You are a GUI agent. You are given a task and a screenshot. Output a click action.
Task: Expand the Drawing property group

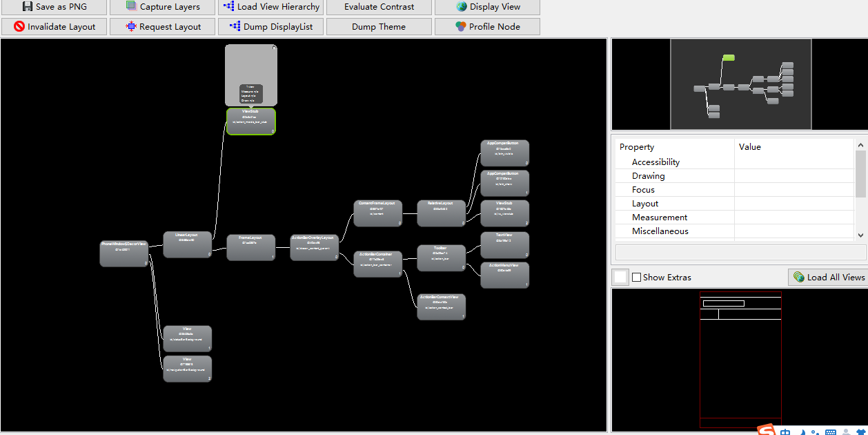[x=648, y=176]
